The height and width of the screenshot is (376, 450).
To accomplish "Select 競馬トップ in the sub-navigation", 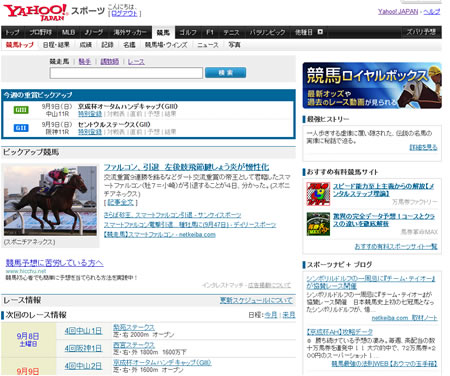I will tap(20, 45).
